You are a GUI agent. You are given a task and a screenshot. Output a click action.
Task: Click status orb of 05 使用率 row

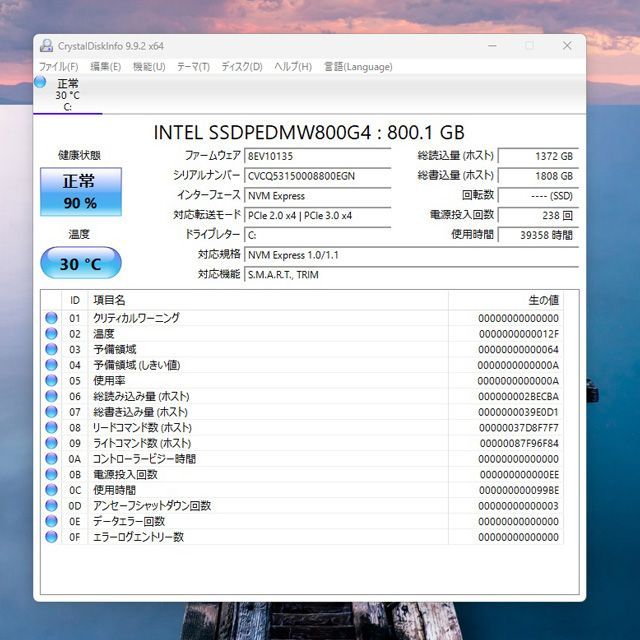click(x=51, y=380)
